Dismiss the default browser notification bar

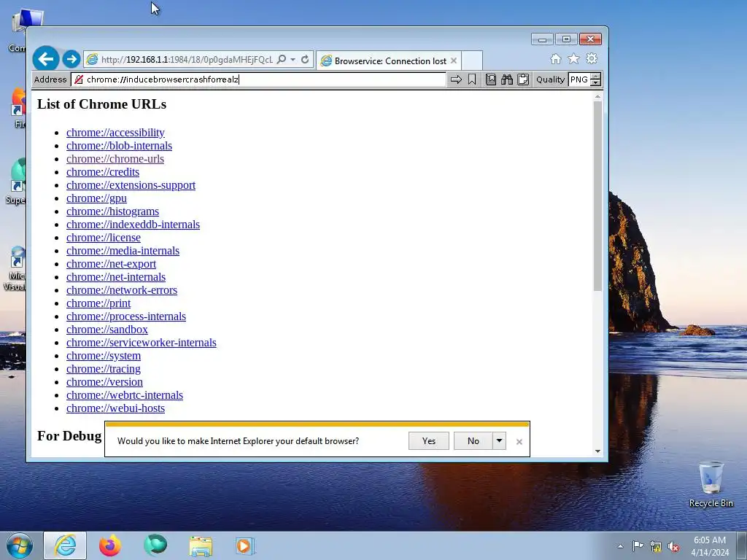519,442
